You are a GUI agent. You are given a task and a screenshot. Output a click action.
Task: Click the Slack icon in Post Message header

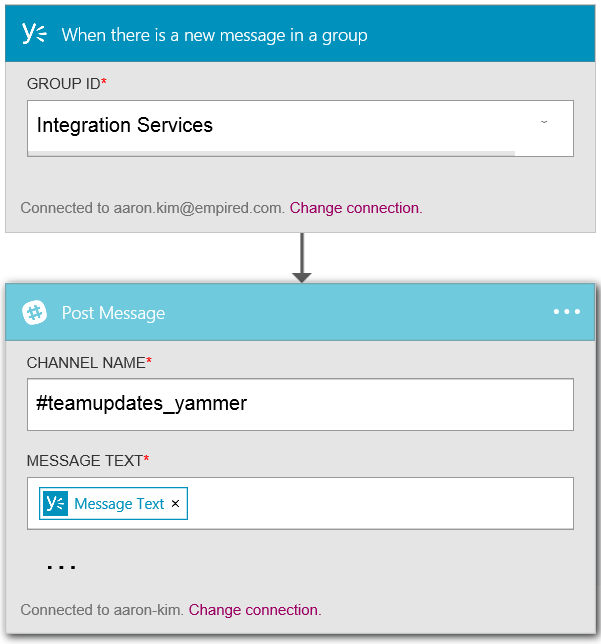pyautogui.click(x=34, y=313)
